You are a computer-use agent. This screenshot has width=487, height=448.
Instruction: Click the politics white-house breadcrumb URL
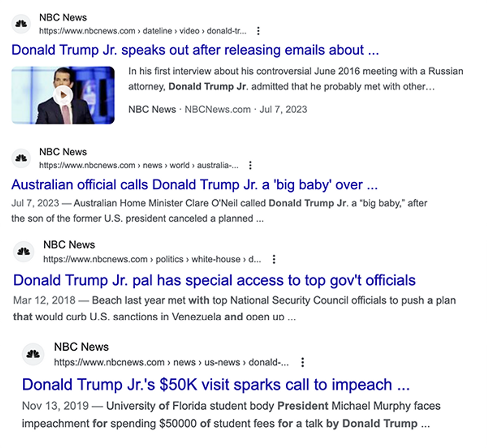152,259
